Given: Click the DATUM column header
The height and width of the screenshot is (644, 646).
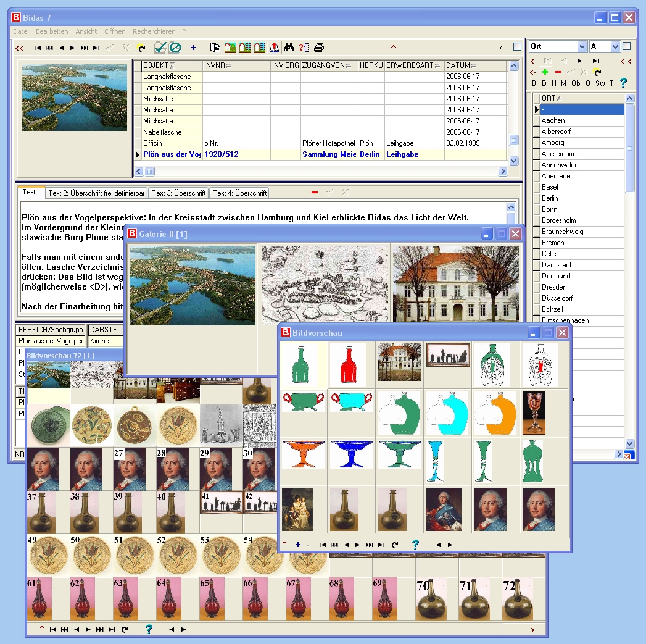Looking at the screenshot, I should (476, 65).
